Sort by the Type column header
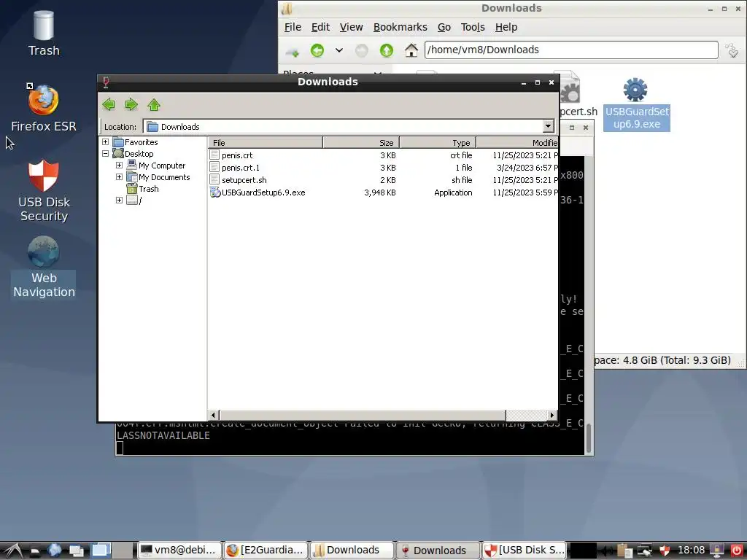 point(438,142)
